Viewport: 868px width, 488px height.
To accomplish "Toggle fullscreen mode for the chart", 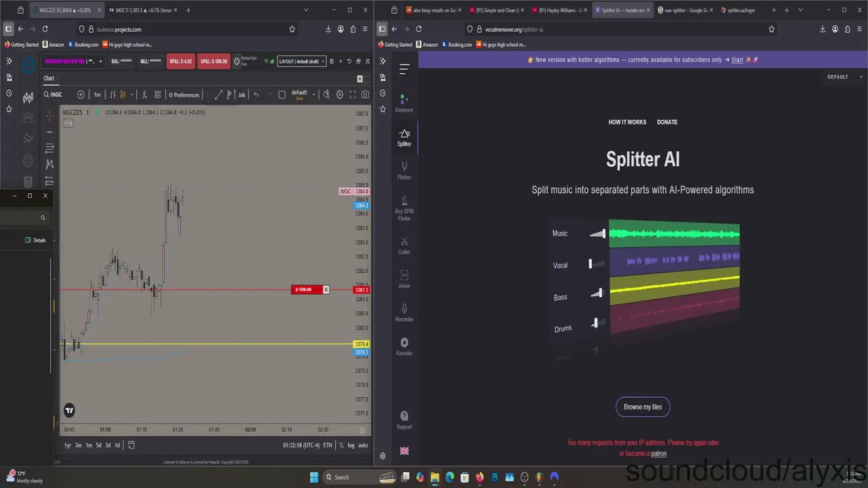I will [x=353, y=95].
